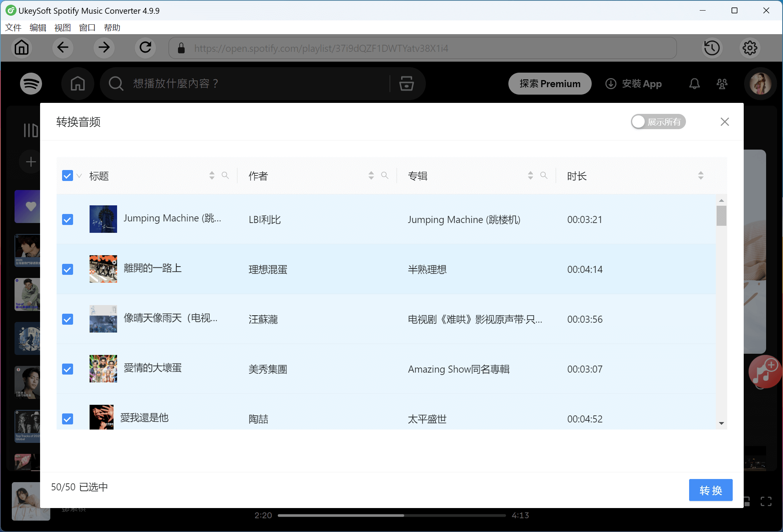Screen dimensions: 783x532
Task: Click the 探索 Premium button
Action: [550, 84]
